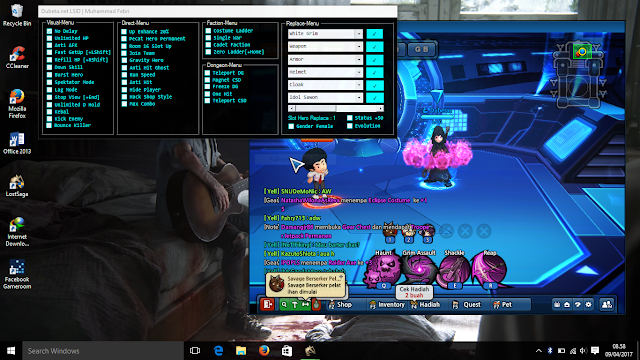Click left arrow of Slot Hero scrollbar
Image resolution: width=640 pixels, height=360 pixels.
pos(291,109)
